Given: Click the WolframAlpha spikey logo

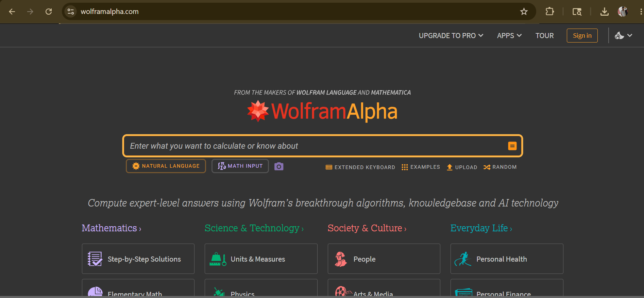Looking at the screenshot, I should point(258,111).
